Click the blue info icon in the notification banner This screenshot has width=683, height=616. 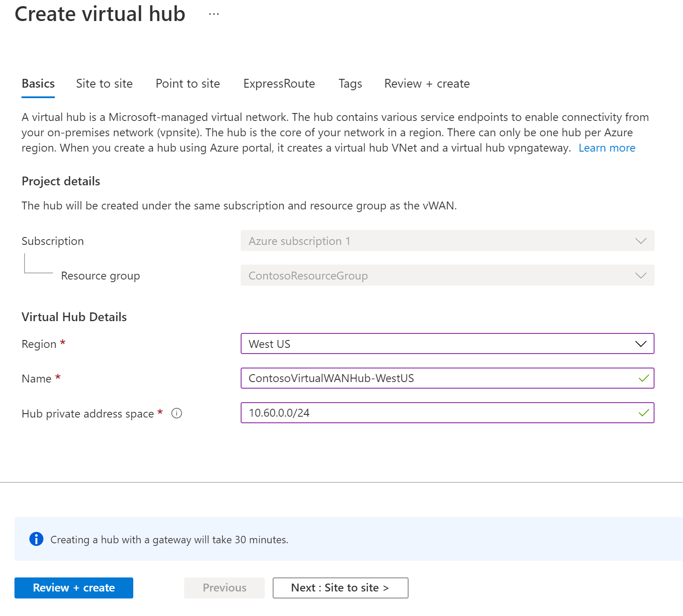[x=36, y=539]
